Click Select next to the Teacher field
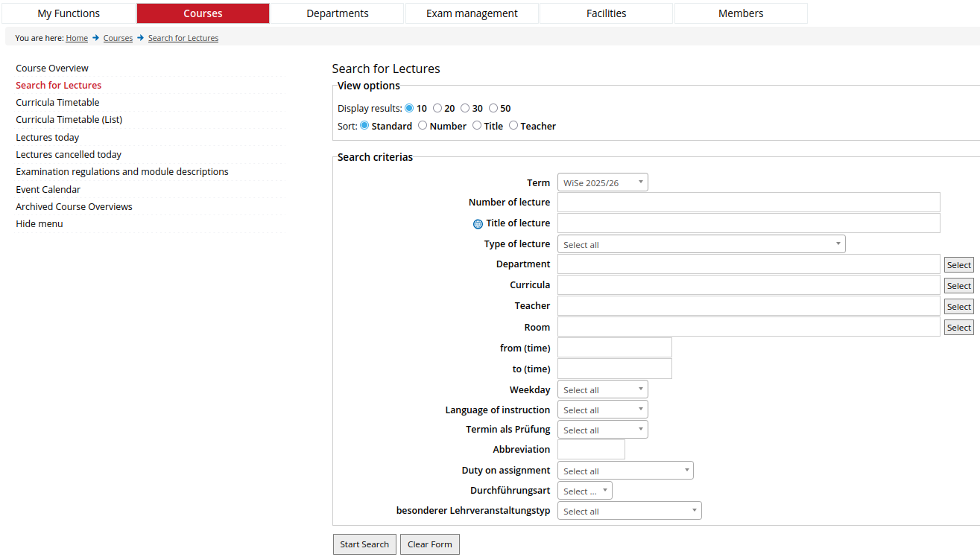 (959, 306)
